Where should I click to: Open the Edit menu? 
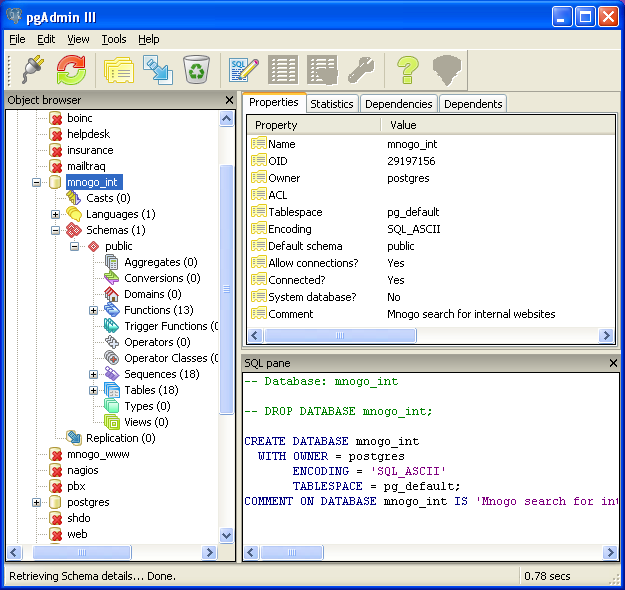pyautogui.click(x=46, y=39)
